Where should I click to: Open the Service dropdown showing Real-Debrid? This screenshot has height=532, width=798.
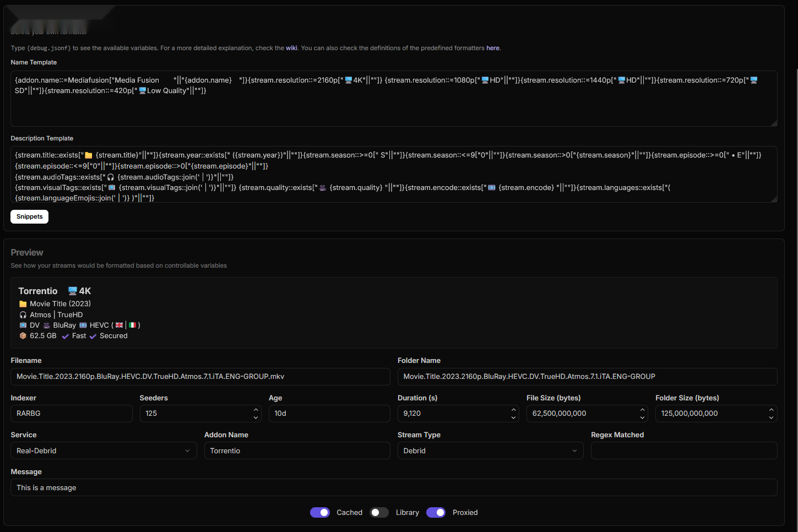(104, 450)
